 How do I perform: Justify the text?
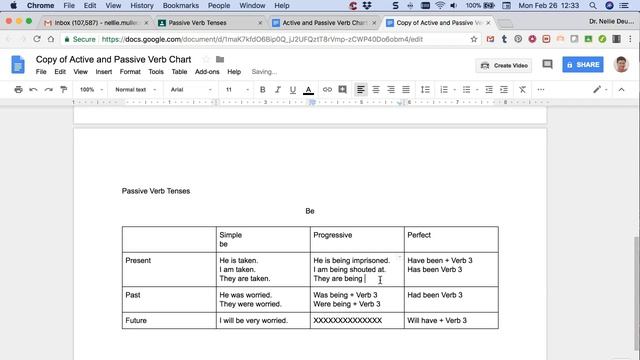(x=406, y=89)
